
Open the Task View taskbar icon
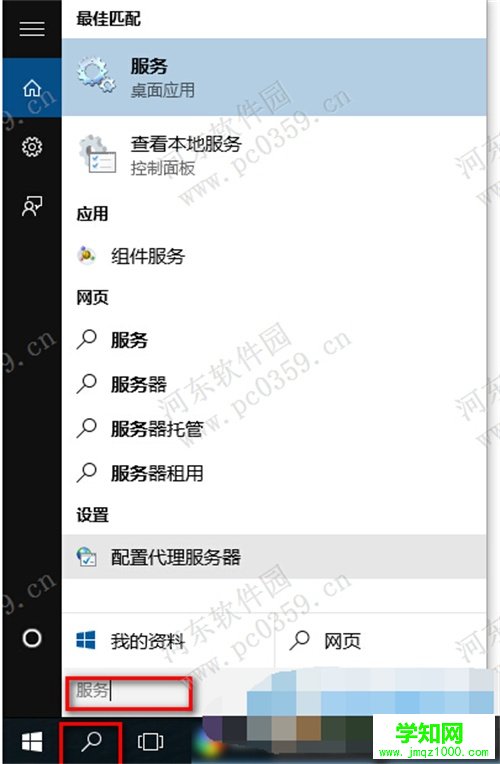click(x=150, y=742)
